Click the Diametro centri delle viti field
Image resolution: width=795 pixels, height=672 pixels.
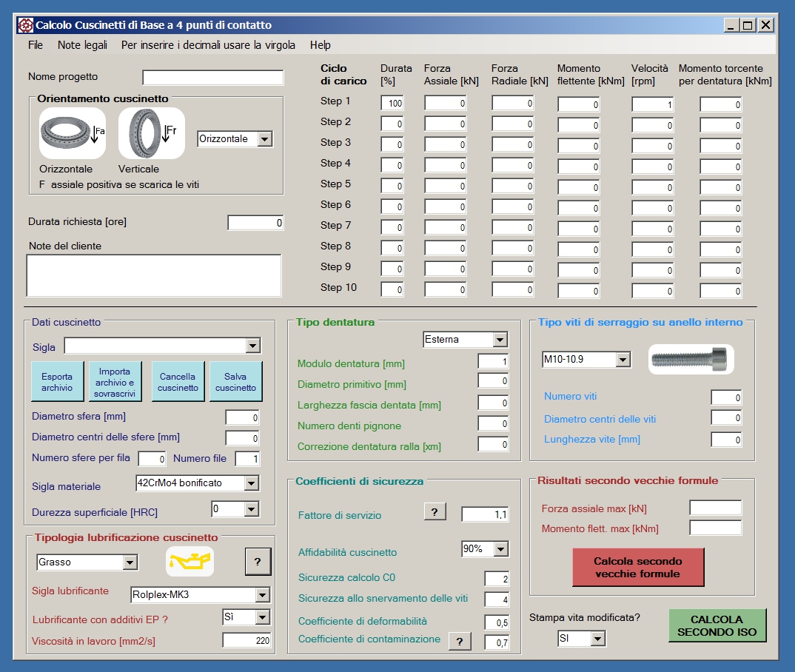(x=727, y=417)
